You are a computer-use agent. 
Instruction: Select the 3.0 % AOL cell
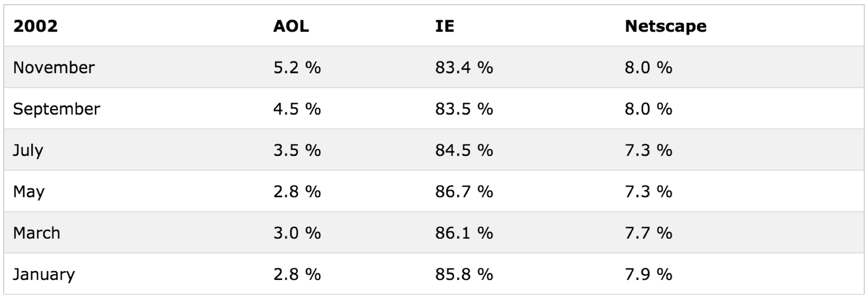coord(297,233)
